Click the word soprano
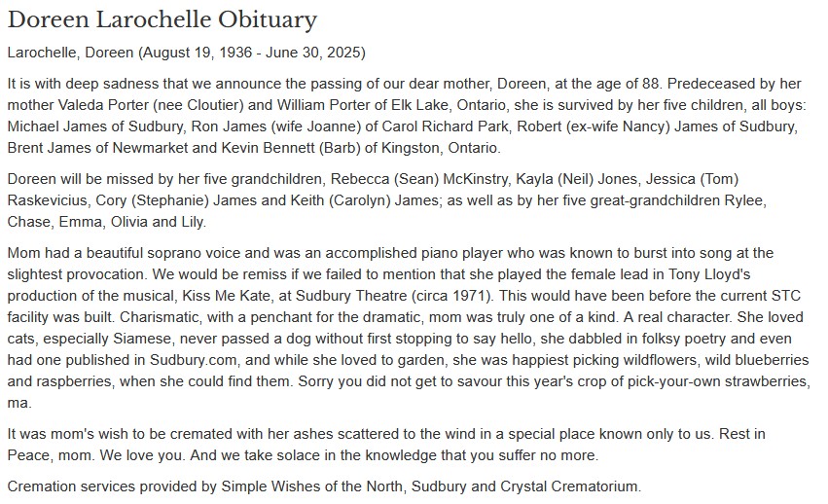Viewport: 828px width, 504px height. pos(202,254)
